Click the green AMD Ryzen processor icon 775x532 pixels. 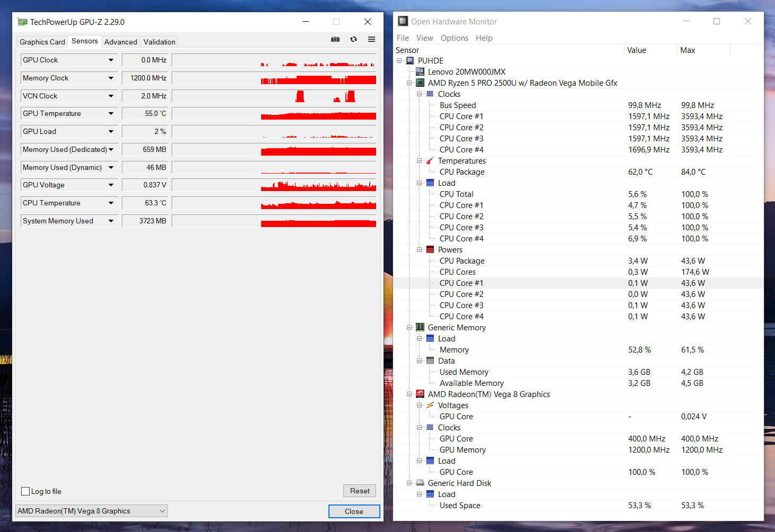[x=420, y=83]
